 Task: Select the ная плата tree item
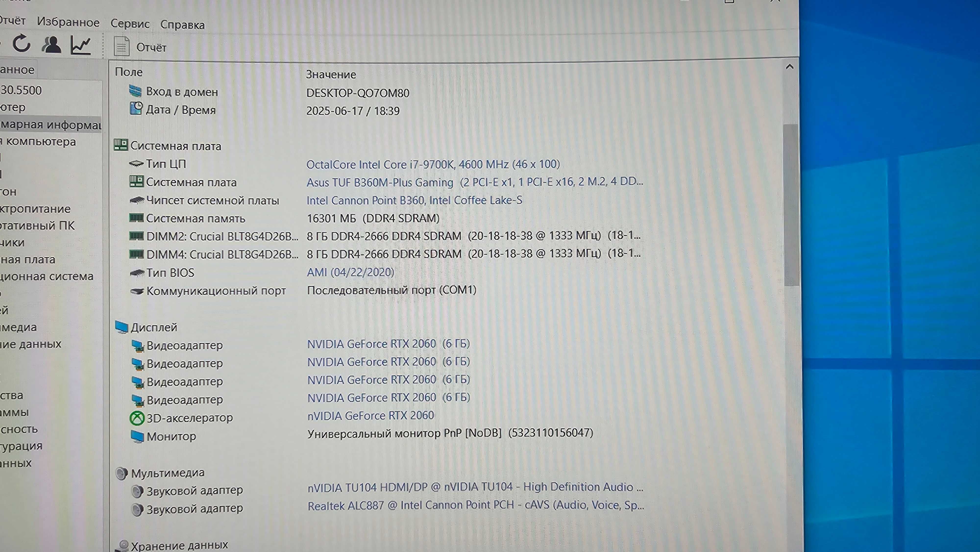click(28, 259)
